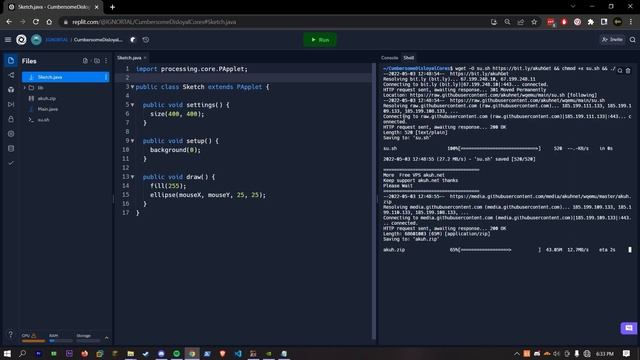
Task: Open the Windows Start menu
Action: pos(7,353)
